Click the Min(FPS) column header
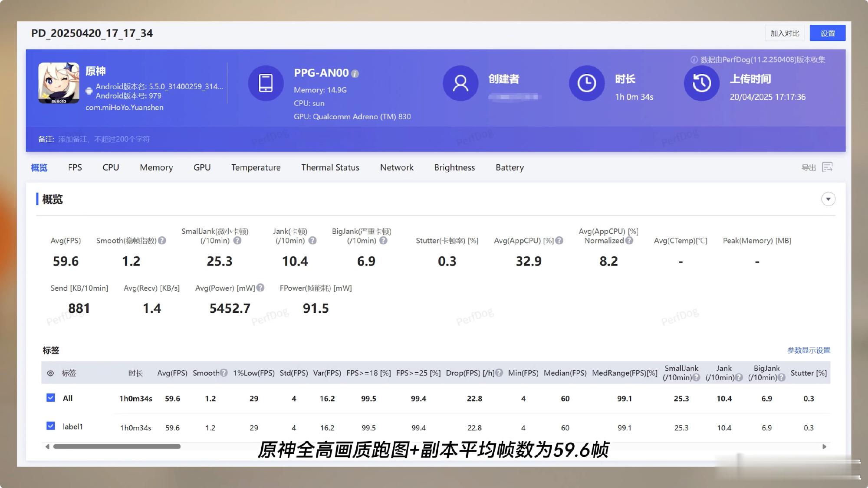Viewport: 868px width, 488px height. [x=523, y=373]
